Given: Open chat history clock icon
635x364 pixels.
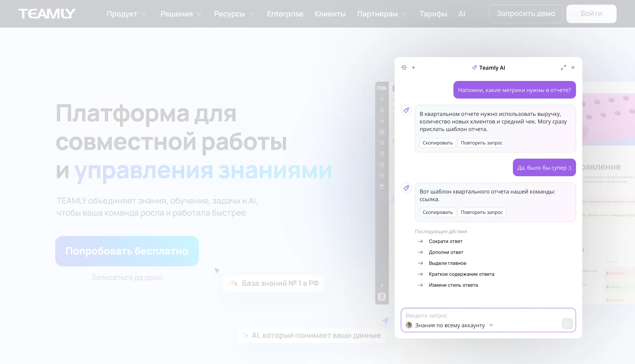Looking at the screenshot, I should [x=404, y=67].
